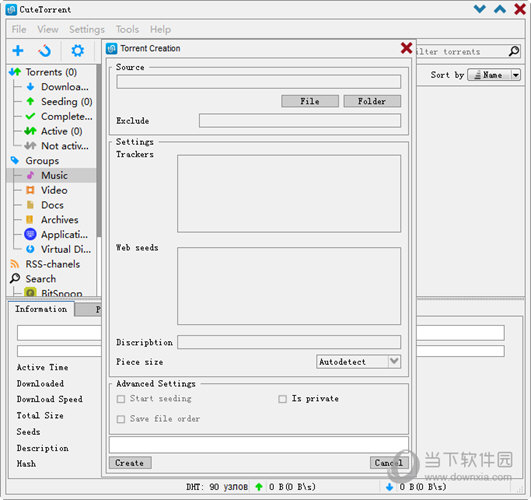Click the Folder source button
The image size is (531, 500).
[372, 101]
